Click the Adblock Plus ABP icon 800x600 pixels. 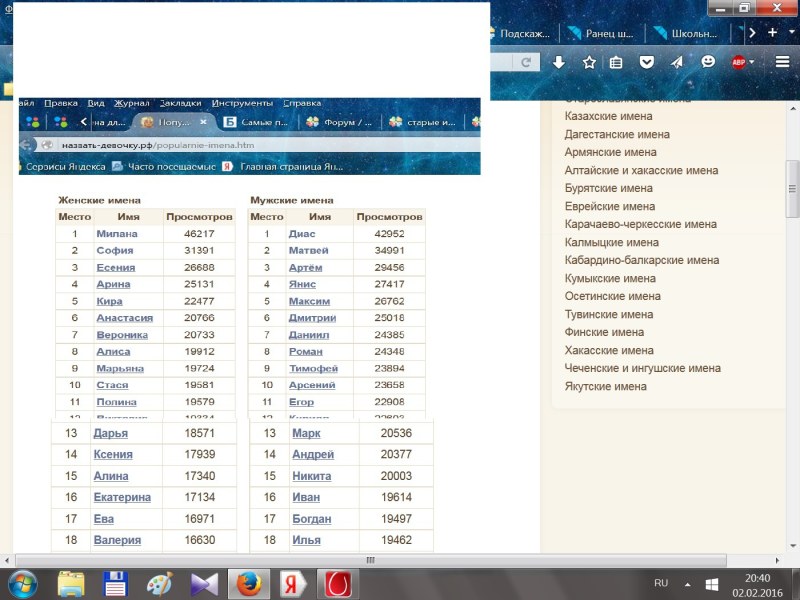click(738, 62)
